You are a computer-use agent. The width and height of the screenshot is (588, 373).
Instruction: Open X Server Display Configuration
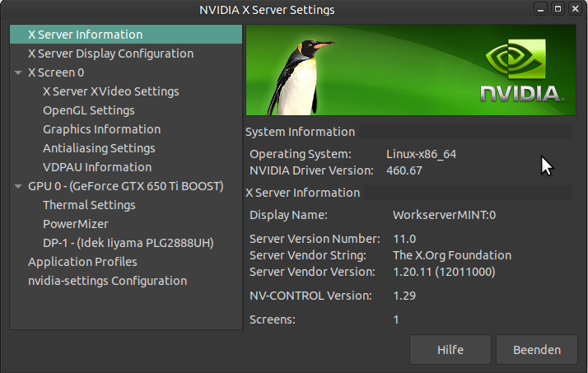point(110,54)
